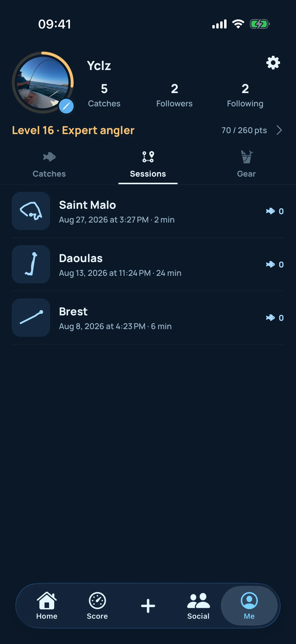Select the Me profile tab
Image resolution: width=296 pixels, height=644 pixels.
pyautogui.click(x=249, y=605)
